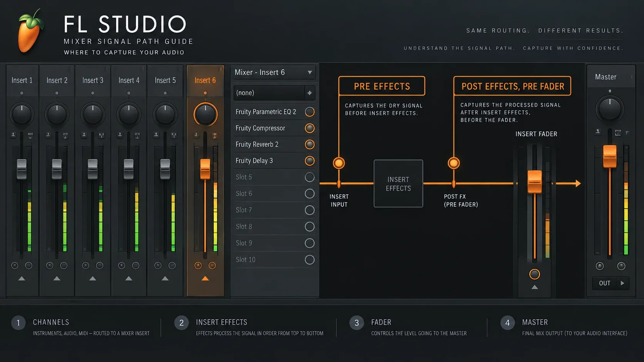Click the Insert Fader handle in the diagram
644x362 pixels.
[535, 182]
